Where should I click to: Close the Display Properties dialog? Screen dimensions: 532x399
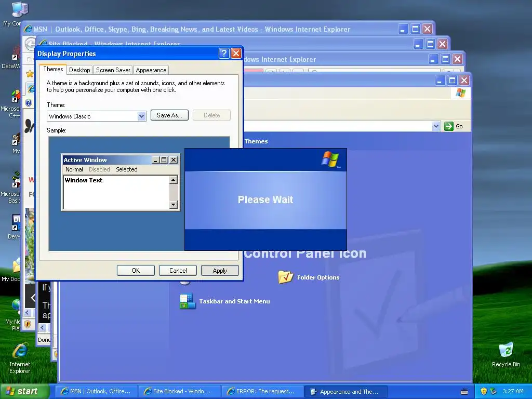236,54
